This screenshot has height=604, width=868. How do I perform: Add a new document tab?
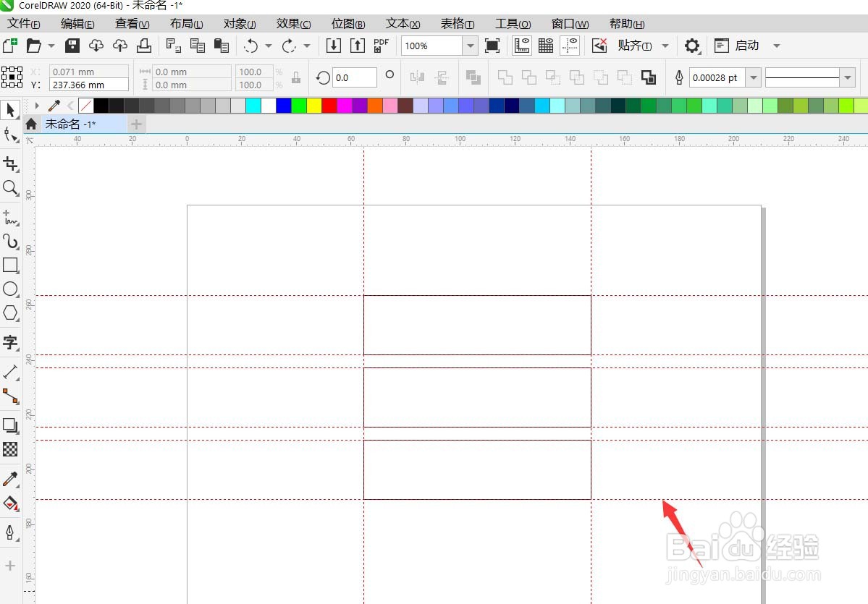coord(136,124)
